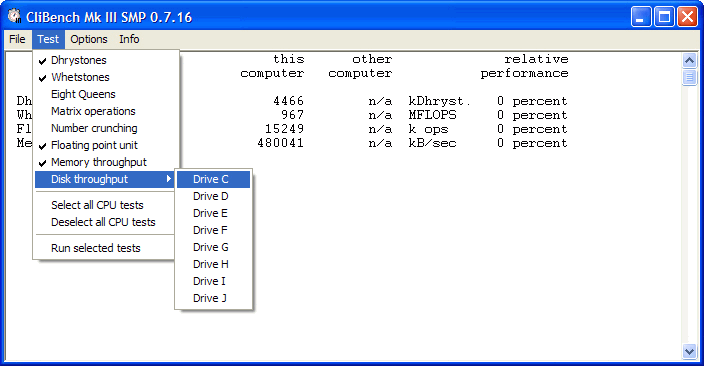Click the 480041 memory throughput result

[281, 143]
